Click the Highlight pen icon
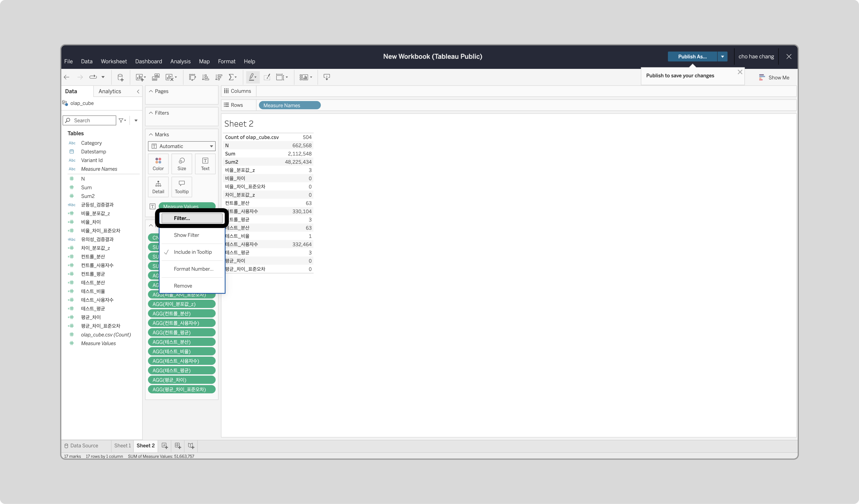 (253, 77)
